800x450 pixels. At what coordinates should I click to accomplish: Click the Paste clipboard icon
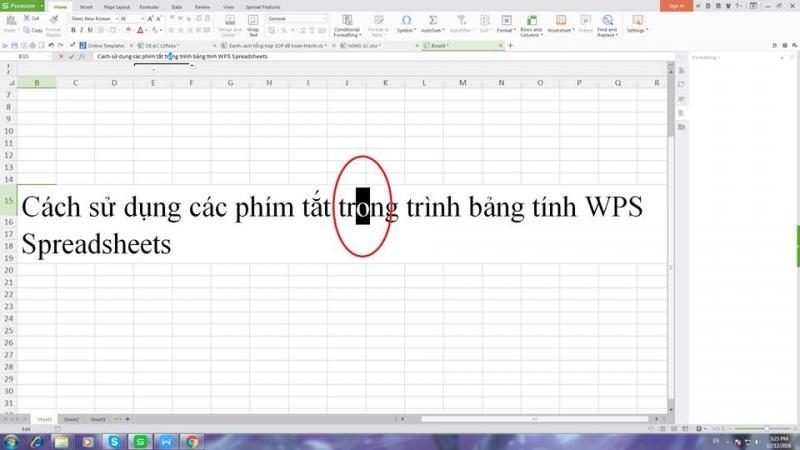click(x=10, y=21)
